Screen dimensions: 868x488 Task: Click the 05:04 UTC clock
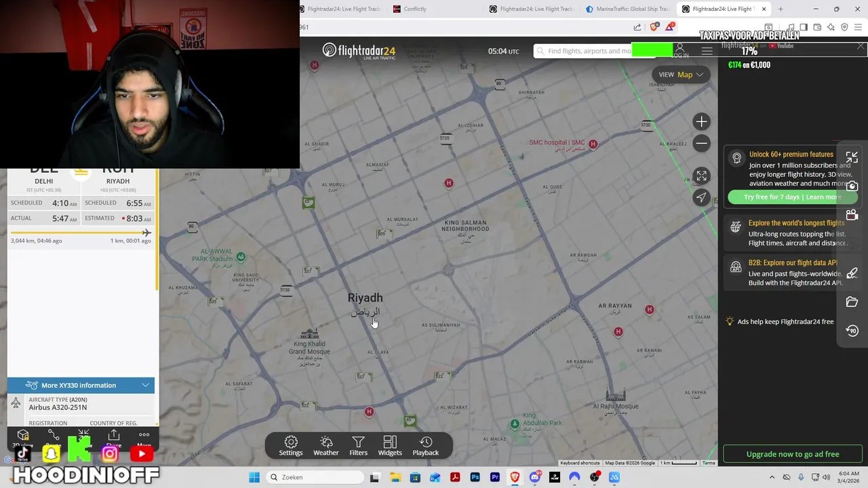tap(503, 51)
